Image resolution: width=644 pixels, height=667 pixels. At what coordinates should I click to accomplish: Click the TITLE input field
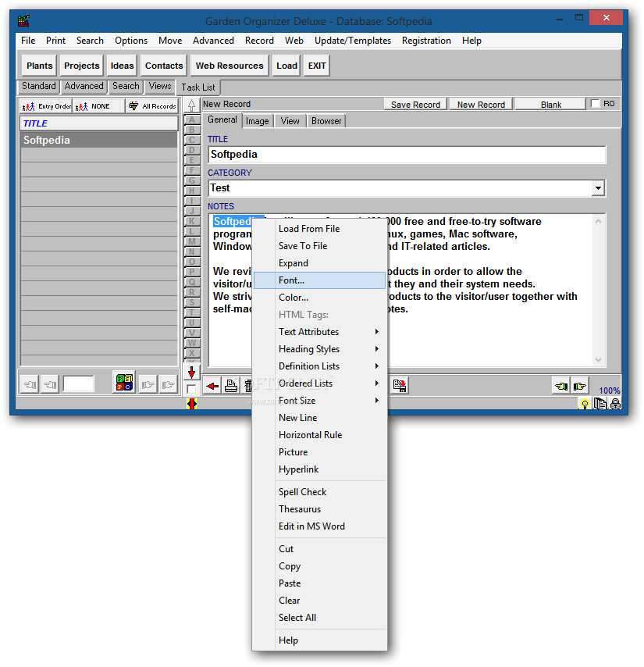pyautogui.click(x=407, y=155)
